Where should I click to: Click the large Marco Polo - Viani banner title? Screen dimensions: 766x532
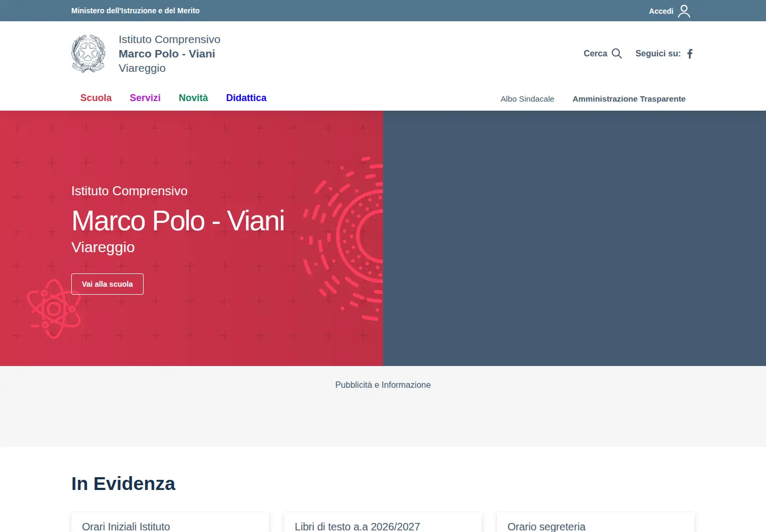178,221
